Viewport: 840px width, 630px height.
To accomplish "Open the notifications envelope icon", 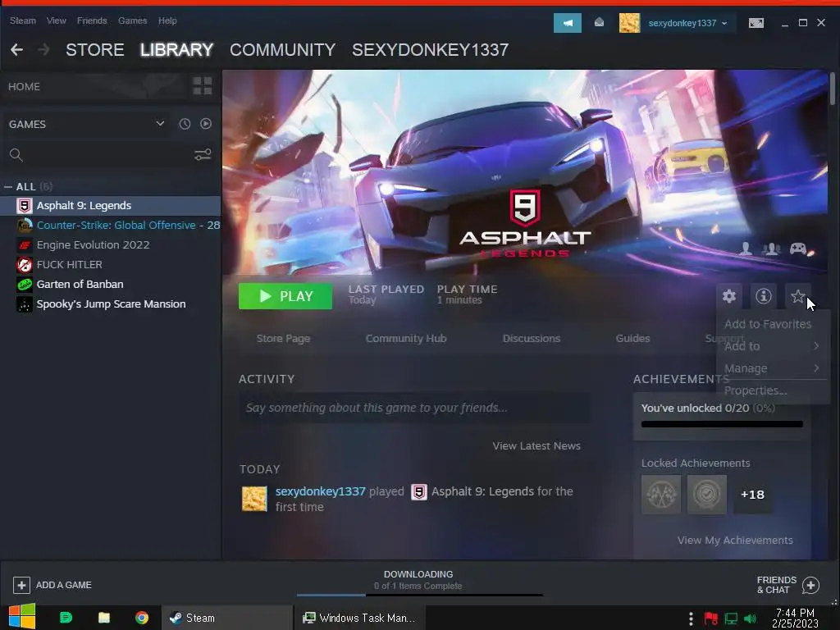I will [599, 23].
